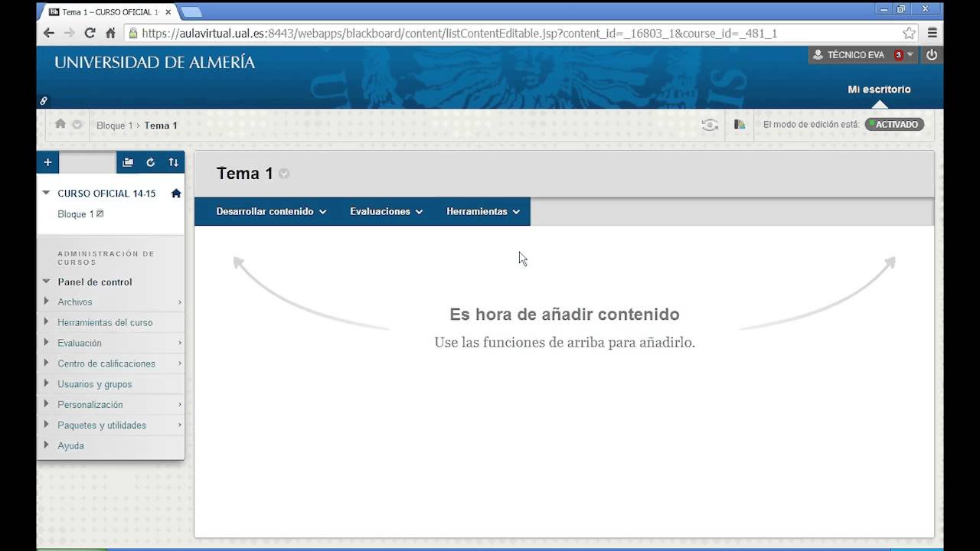This screenshot has height=551, width=980.
Task: Open the Paquetes y utilidades link
Action: tap(102, 425)
